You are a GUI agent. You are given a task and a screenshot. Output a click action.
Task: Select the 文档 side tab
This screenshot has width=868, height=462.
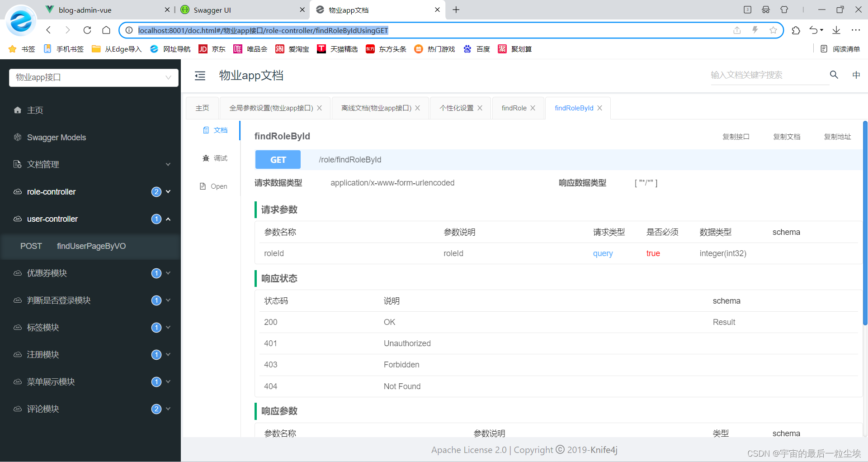[215, 130]
